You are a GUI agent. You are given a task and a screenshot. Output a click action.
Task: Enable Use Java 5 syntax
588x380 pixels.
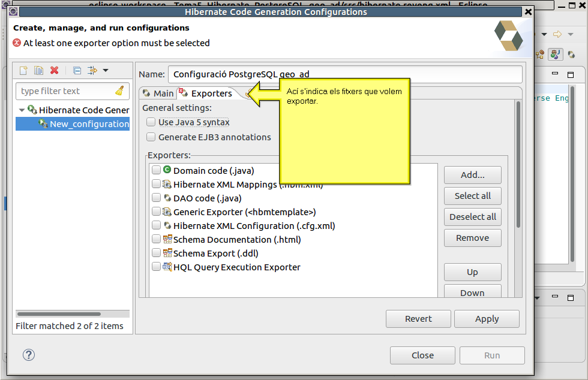pos(151,122)
